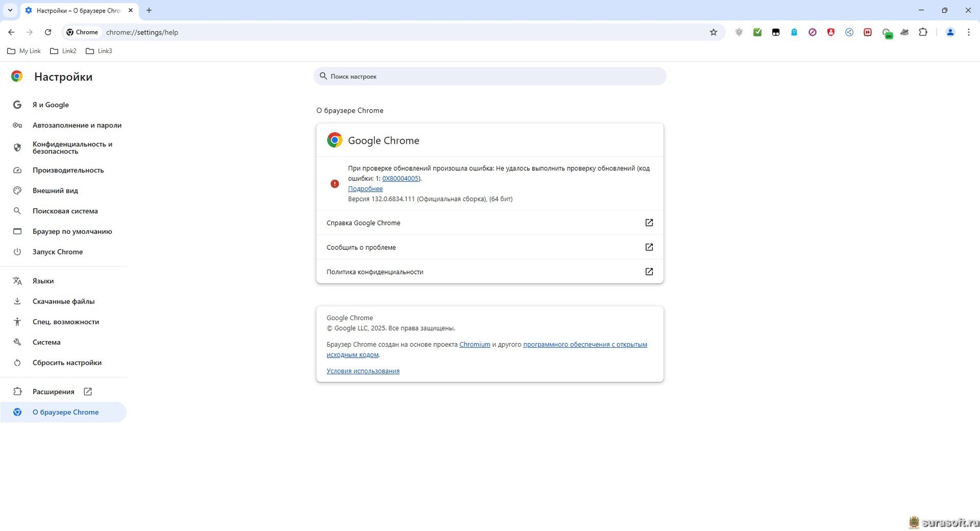The height and width of the screenshot is (531, 980).
Task: Click the address bar URL chrome://settings/help
Action: [142, 32]
